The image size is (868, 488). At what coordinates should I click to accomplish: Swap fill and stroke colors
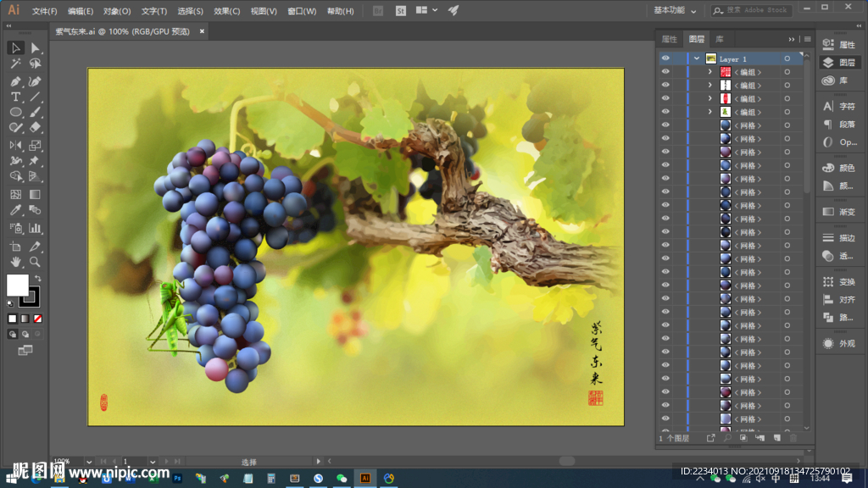coord(37,278)
